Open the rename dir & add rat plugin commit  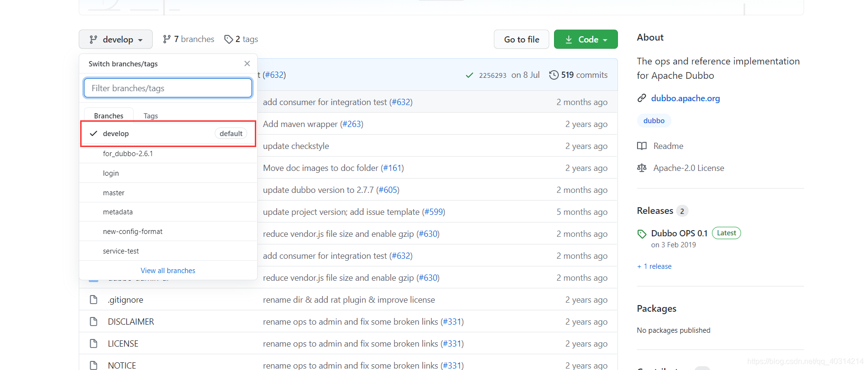click(349, 300)
